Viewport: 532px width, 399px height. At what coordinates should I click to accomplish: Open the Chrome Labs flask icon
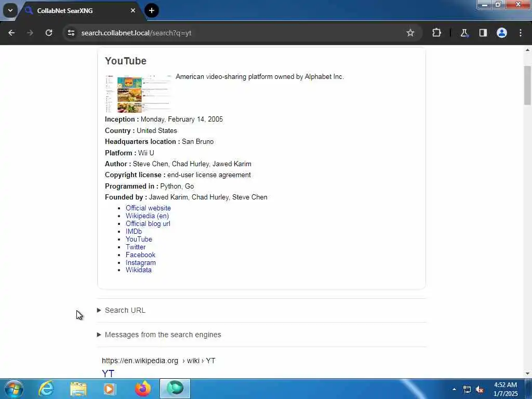coord(464,33)
